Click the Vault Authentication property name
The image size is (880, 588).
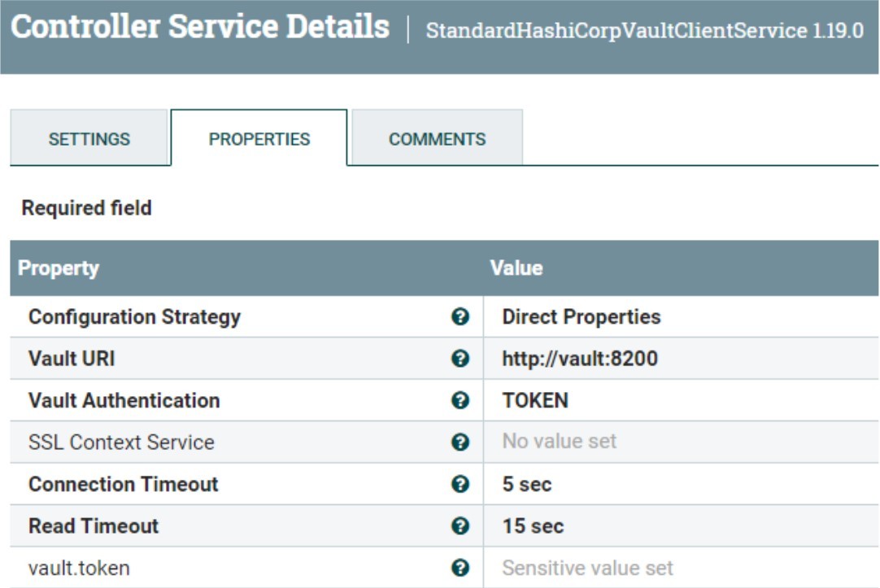click(x=124, y=400)
